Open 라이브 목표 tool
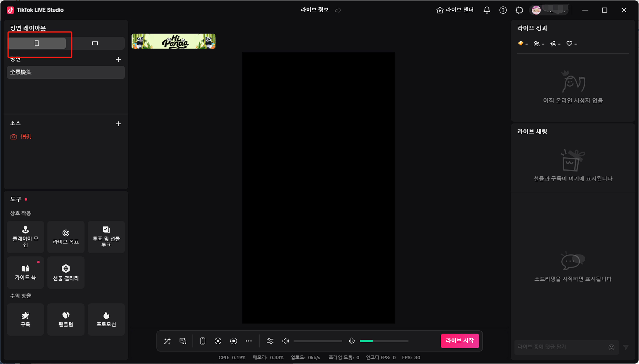The height and width of the screenshot is (364, 639). [66, 237]
